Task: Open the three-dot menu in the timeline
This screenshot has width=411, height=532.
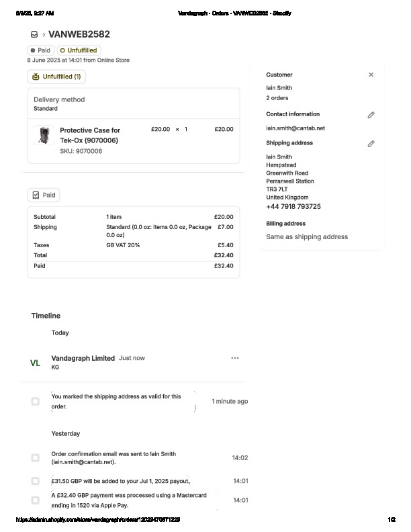Action: click(234, 358)
